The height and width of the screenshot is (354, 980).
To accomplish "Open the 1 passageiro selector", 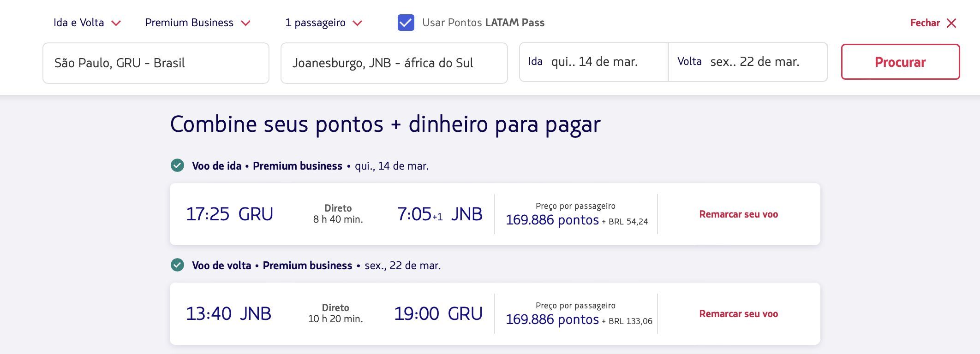I will tap(315, 23).
